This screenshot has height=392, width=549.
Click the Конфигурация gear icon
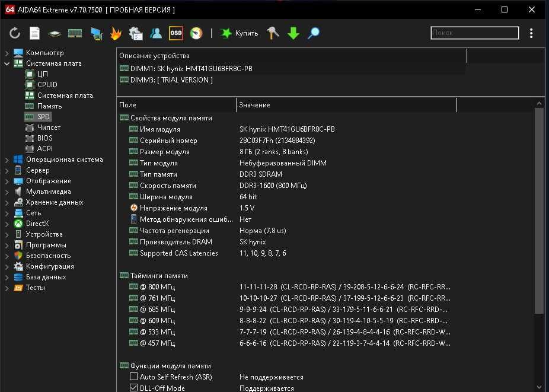pos(18,266)
